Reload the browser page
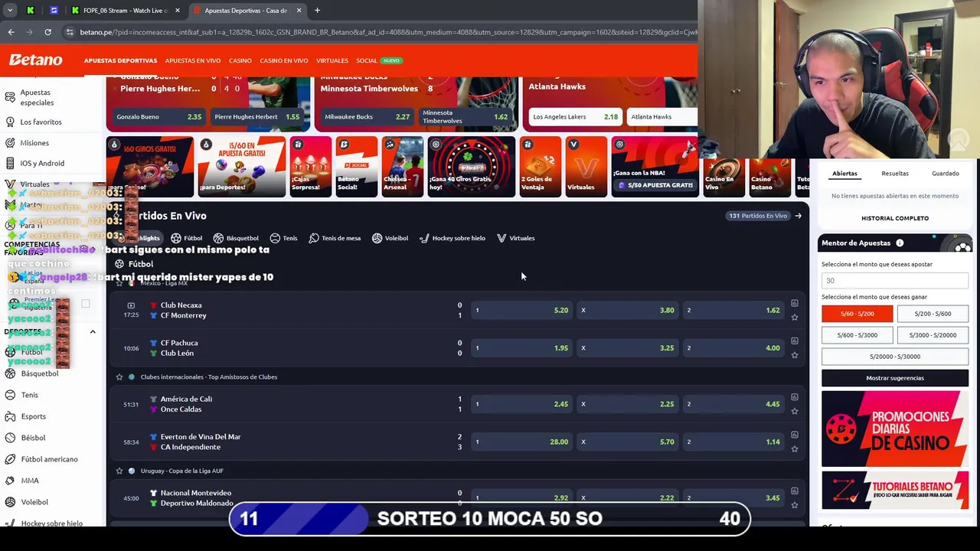The image size is (980, 551). [x=47, y=32]
